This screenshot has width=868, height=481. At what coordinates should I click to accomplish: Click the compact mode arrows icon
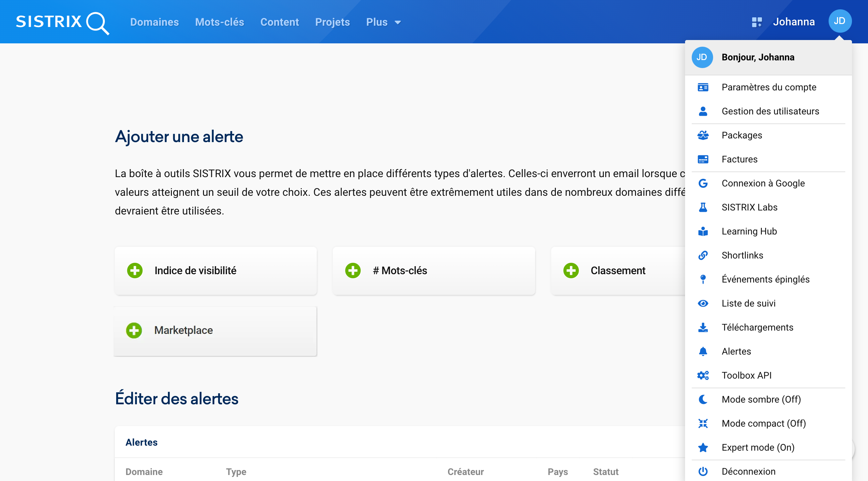(x=703, y=423)
